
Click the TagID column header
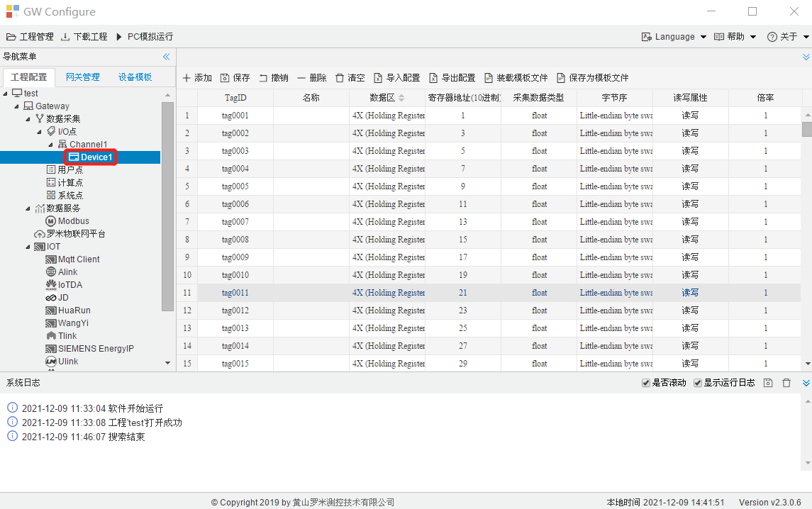click(x=235, y=98)
